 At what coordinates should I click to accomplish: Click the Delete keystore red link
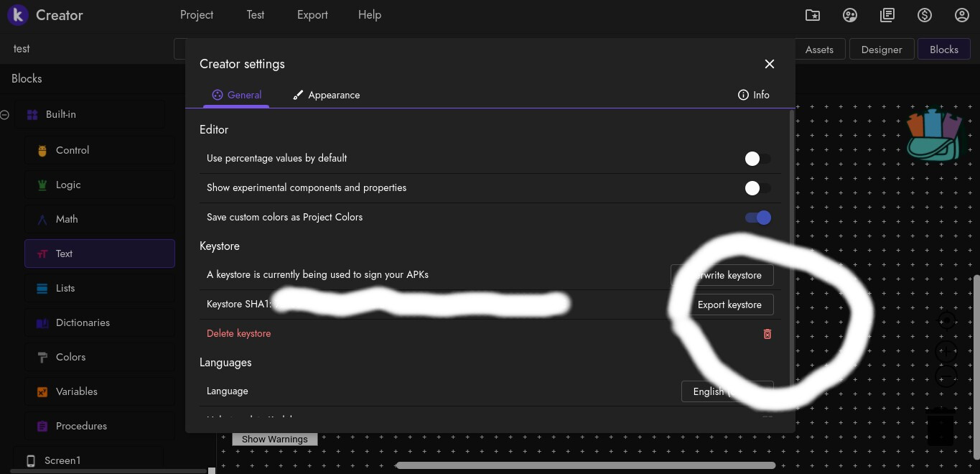238,333
